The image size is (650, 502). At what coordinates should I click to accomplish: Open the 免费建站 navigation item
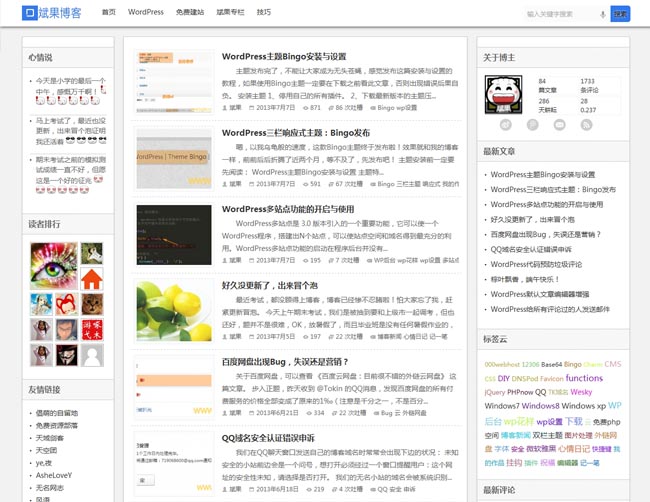pyautogui.click(x=190, y=12)
